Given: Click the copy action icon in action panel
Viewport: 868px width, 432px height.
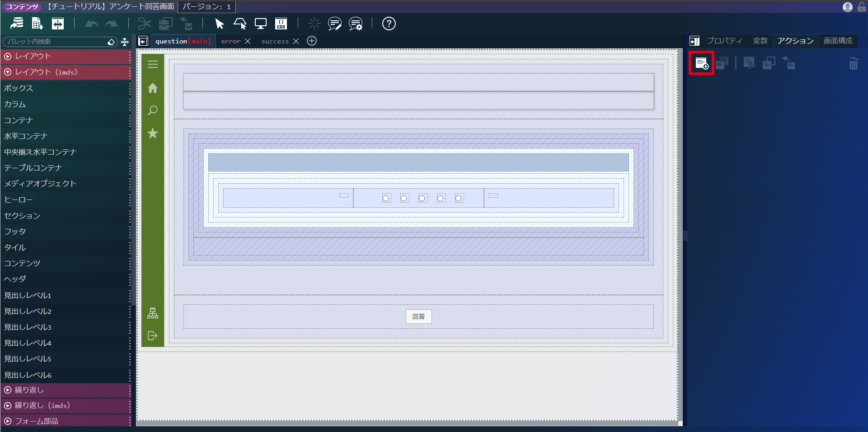Looking at the screenshot, I should [769, 63].
